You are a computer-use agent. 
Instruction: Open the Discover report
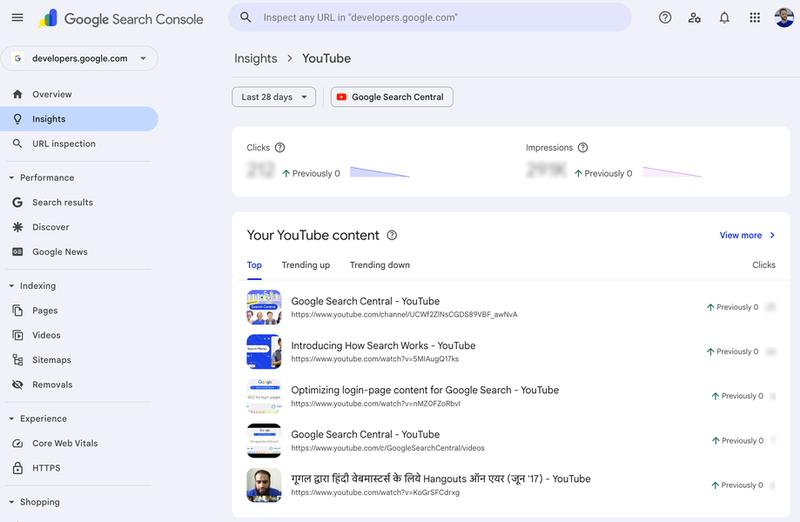79,227
